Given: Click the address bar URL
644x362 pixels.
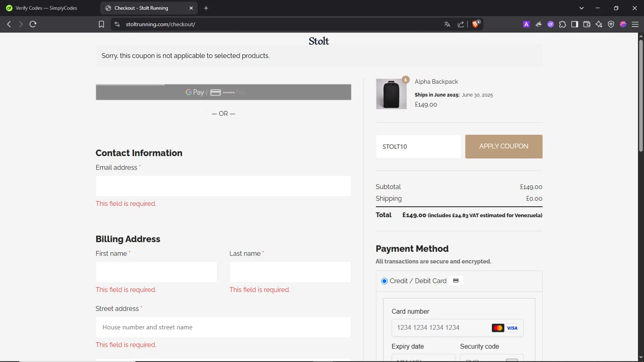Looking at the screenshot, I should pyautogui.click(x=161, y=24).
